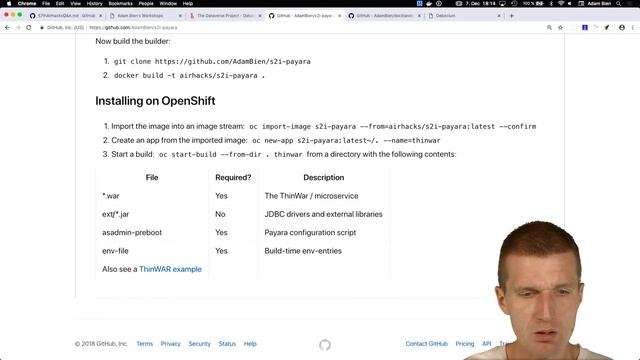Bookmark this page with the star icon
Image resolution: width=640 pixels, height=360 pixels.
point(560,27)
